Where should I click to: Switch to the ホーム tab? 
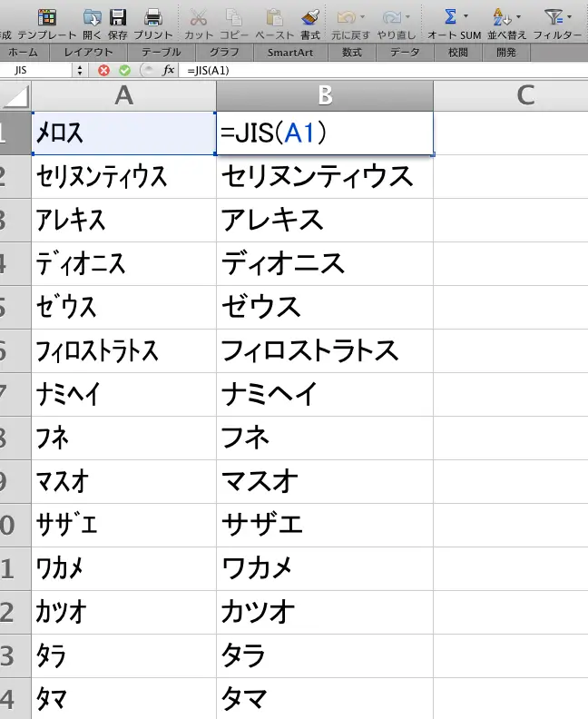tap(22, 53)
